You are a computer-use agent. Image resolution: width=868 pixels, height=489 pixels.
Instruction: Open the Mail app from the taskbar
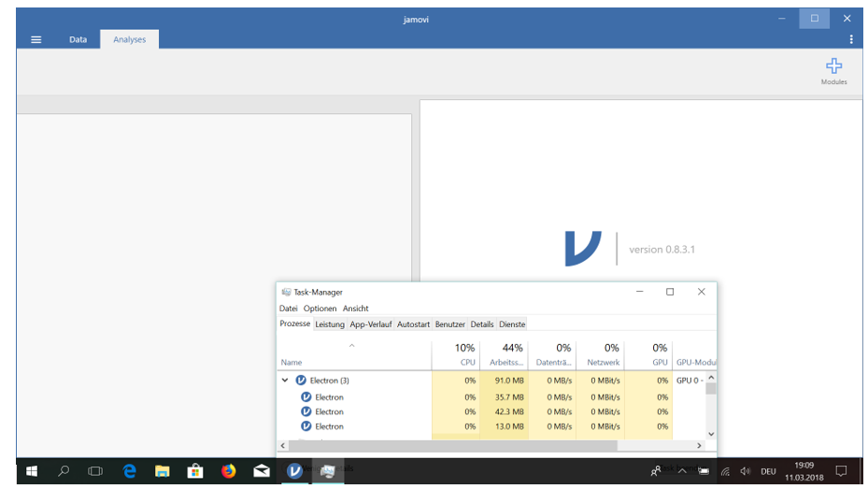click(x=262, y=471)
